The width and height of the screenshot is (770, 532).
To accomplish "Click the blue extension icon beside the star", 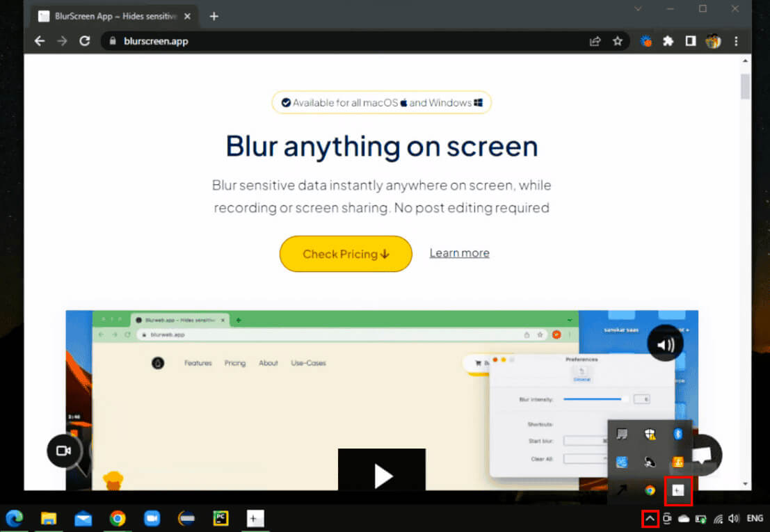I will 645,41.
